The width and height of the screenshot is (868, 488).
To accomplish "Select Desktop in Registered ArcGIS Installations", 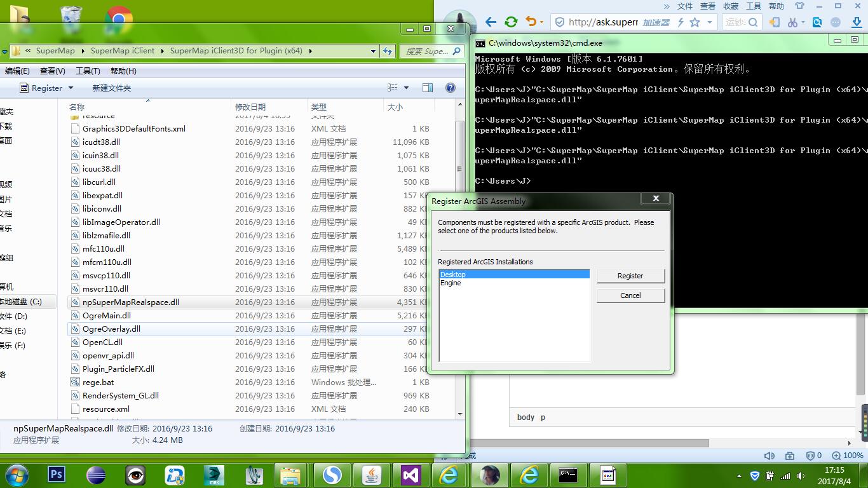I will point(514,274).
